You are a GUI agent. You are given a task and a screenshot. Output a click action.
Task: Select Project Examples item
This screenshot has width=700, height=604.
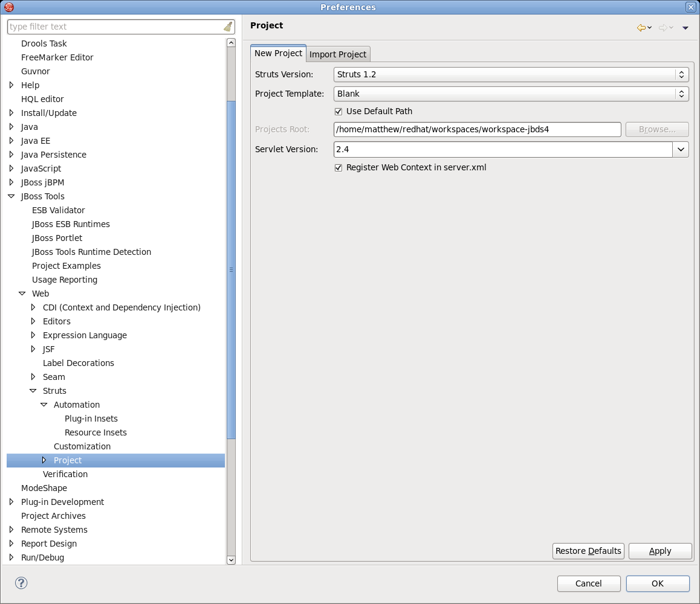tap(66, 265)
